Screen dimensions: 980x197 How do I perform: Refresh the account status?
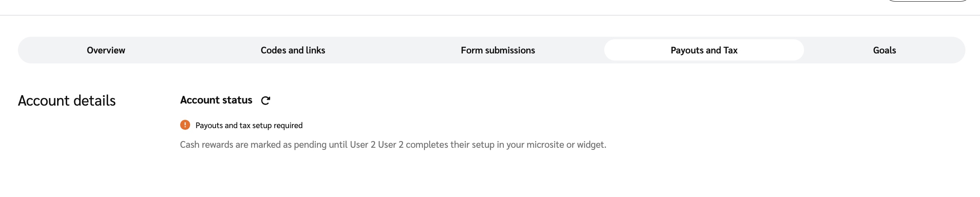click(265, 101)
